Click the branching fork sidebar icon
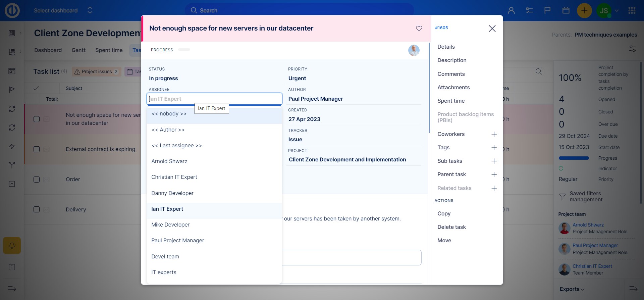644x300 pixels. click(12, 165)
